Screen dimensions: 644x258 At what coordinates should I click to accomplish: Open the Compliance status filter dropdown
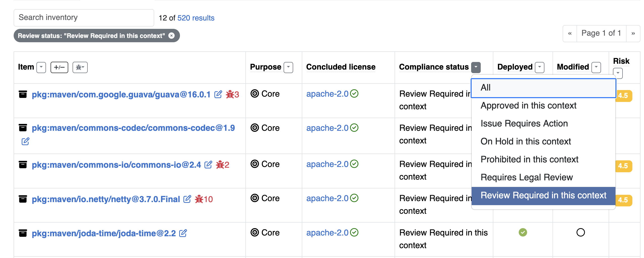pos(476,67)
